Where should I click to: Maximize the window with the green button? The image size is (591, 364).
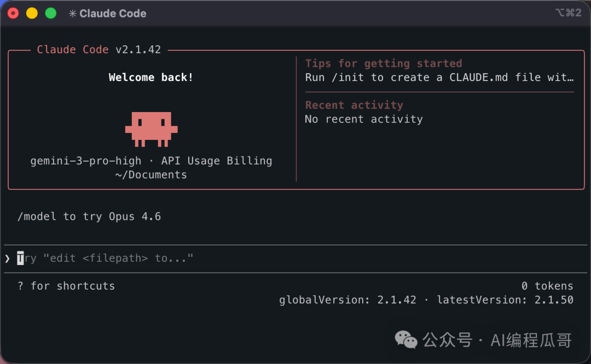pos(51,14)
